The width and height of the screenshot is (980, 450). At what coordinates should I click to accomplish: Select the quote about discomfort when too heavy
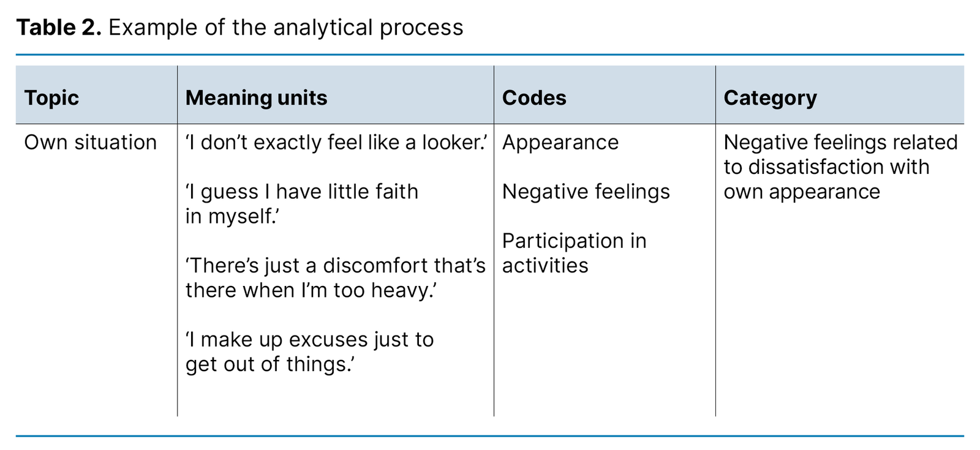[335, 277]
